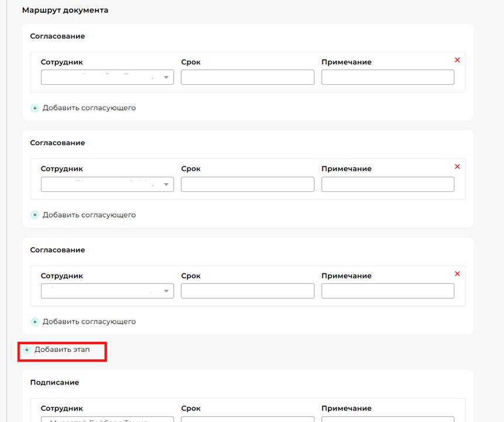Click Добавить согласующего text in first stage
Image resolution: width=504 pixels, height=422 pixels.
(x=89, y=108)
